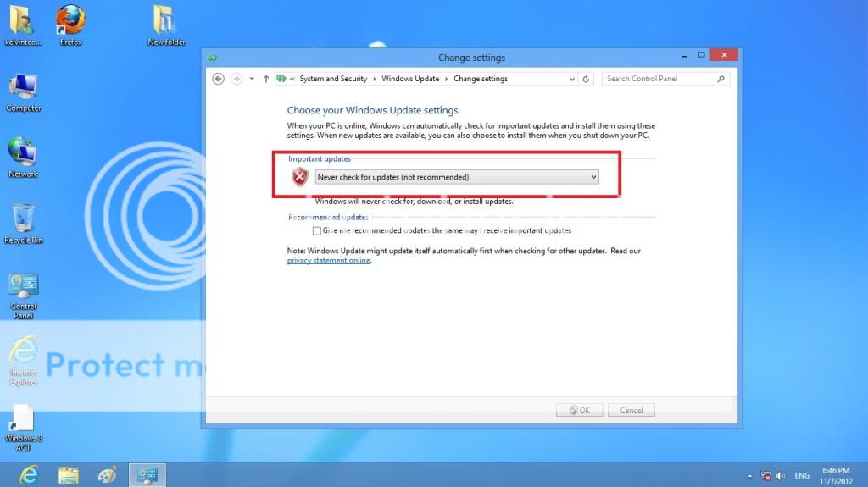Expand the address bar history dropdown
This screenshot has height=487, width=868.
(x=571, y=79)
